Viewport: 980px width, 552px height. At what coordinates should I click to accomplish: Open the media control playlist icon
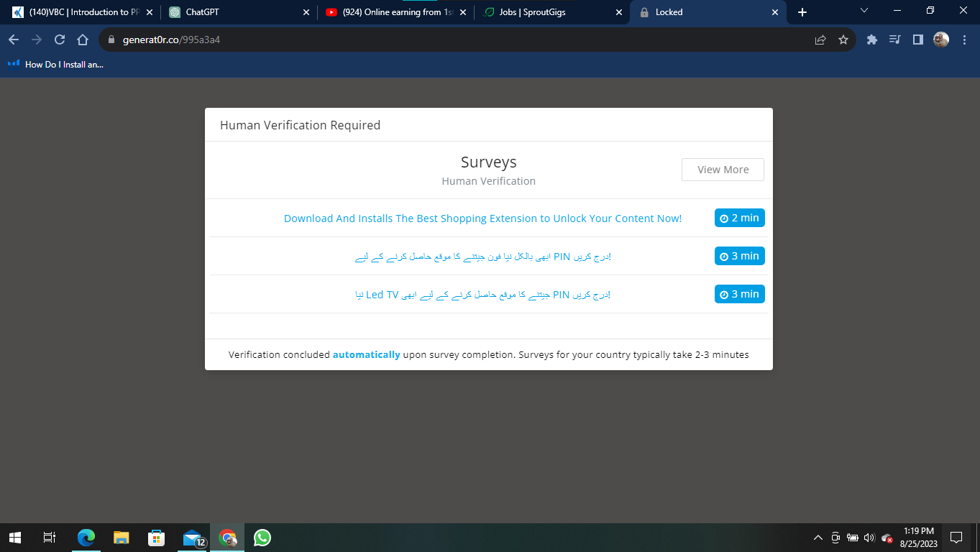coord(895,40)
